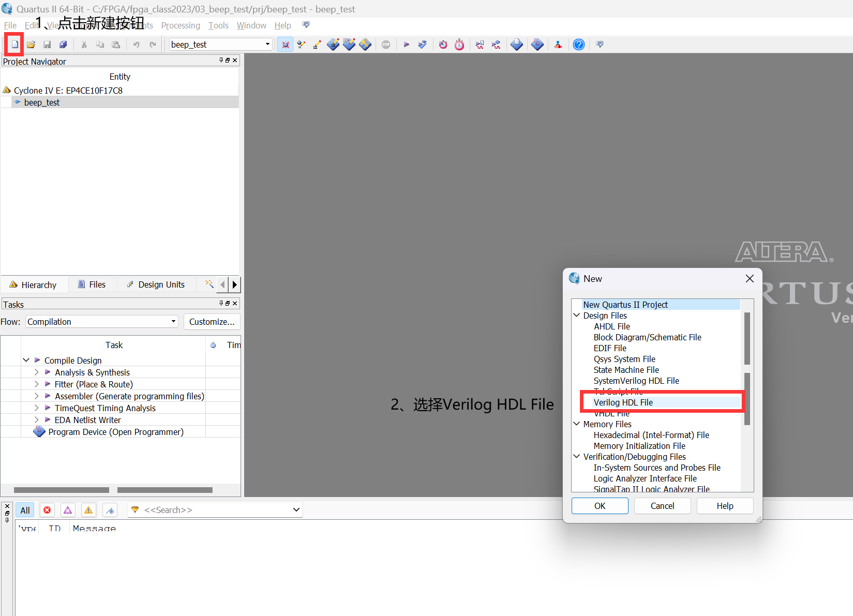Screen dimensions: 853x616
Task: Click the New file toolbar icon
Action: click(x=15, y=44)
